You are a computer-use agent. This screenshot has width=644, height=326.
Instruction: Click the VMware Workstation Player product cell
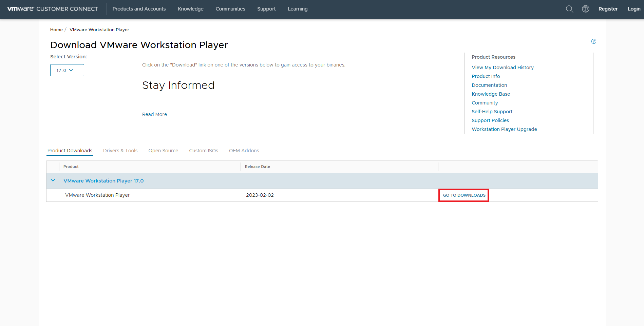97,195
